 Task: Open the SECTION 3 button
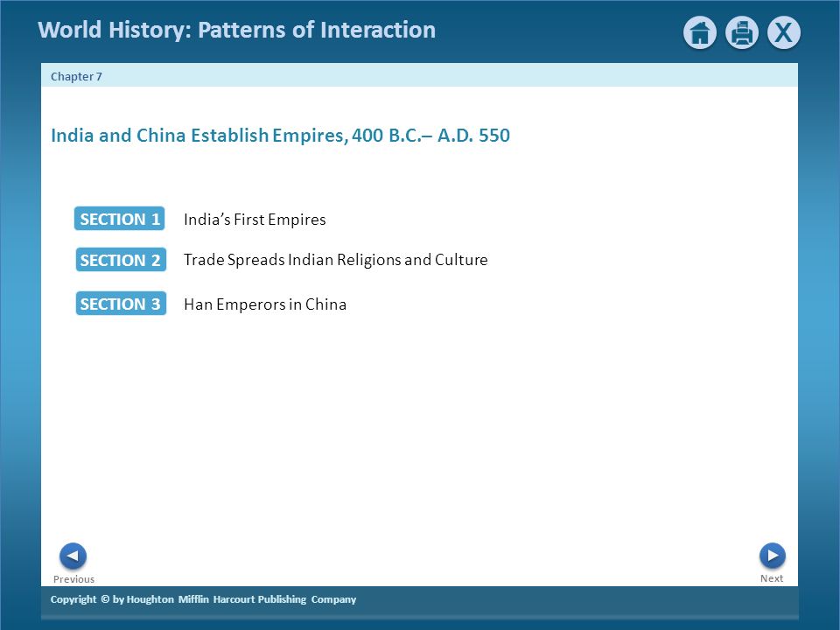(x=121, y=304)
